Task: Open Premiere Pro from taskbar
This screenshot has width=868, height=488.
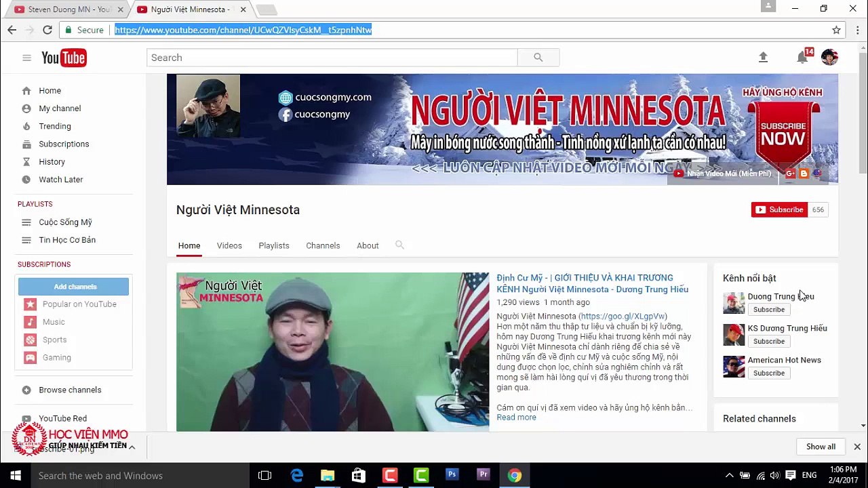Action: (x=484, y=475)
